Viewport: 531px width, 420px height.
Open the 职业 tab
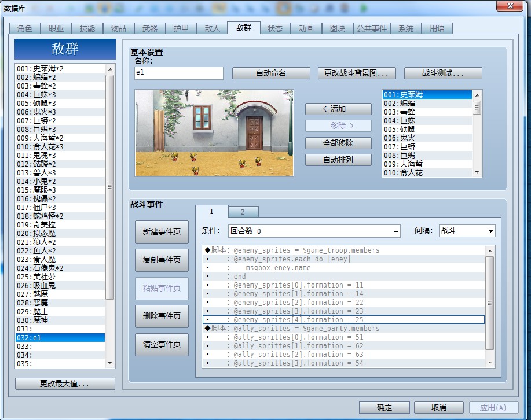56,28
